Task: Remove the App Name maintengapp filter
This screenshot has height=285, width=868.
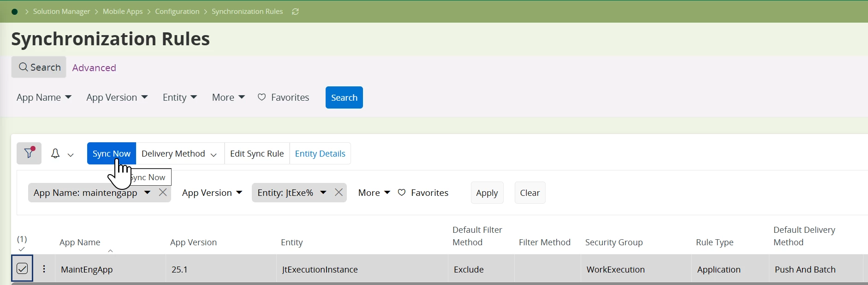Action: click(x=163, y=192)
